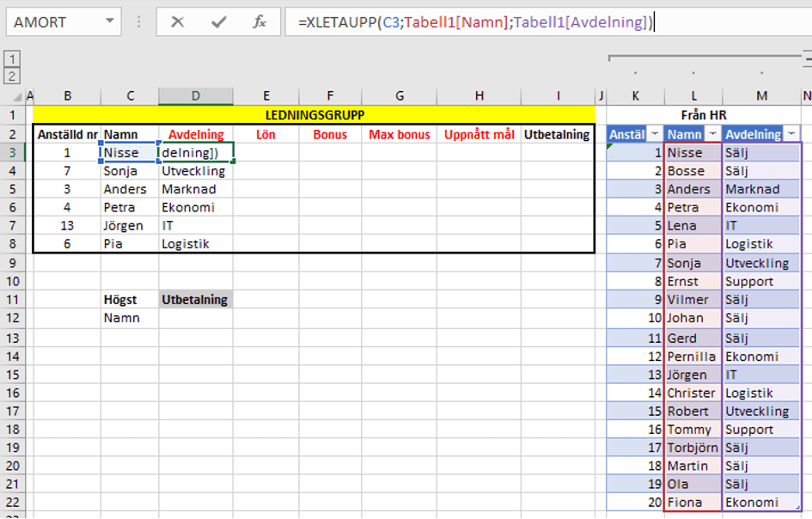Click outline level 1 button

(x=12, y=58)
